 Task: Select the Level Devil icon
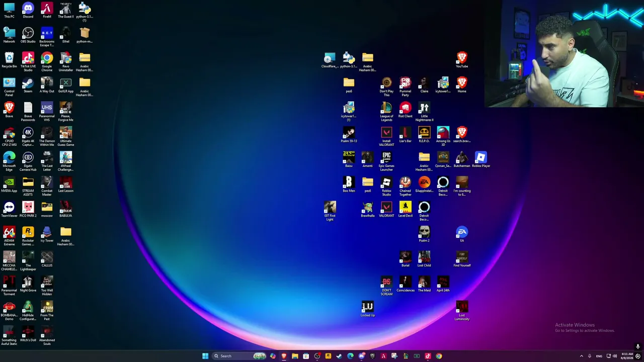[405, 209]
